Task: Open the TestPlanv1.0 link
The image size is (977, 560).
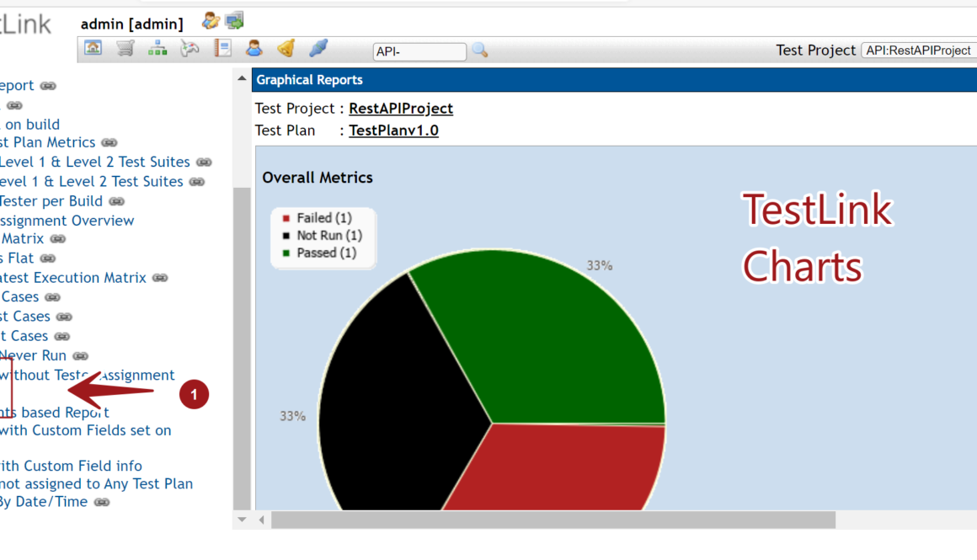Action: 393,131
